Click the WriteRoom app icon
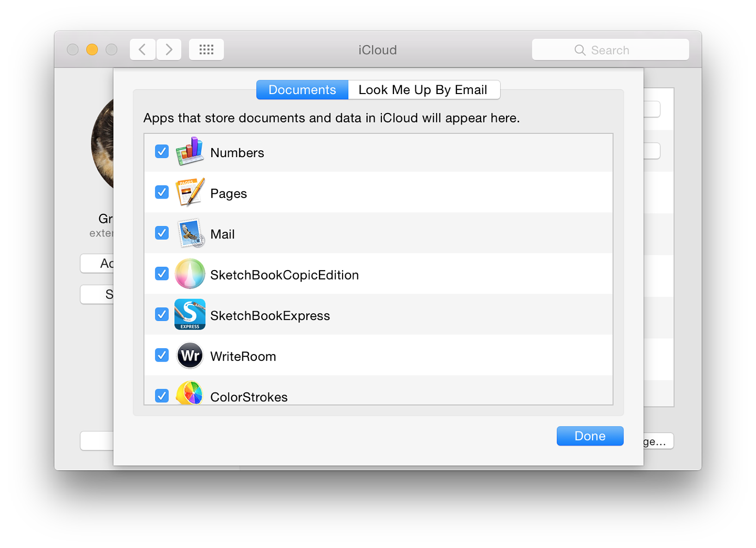Screen dimensions: 756x548 pos(190,356)
